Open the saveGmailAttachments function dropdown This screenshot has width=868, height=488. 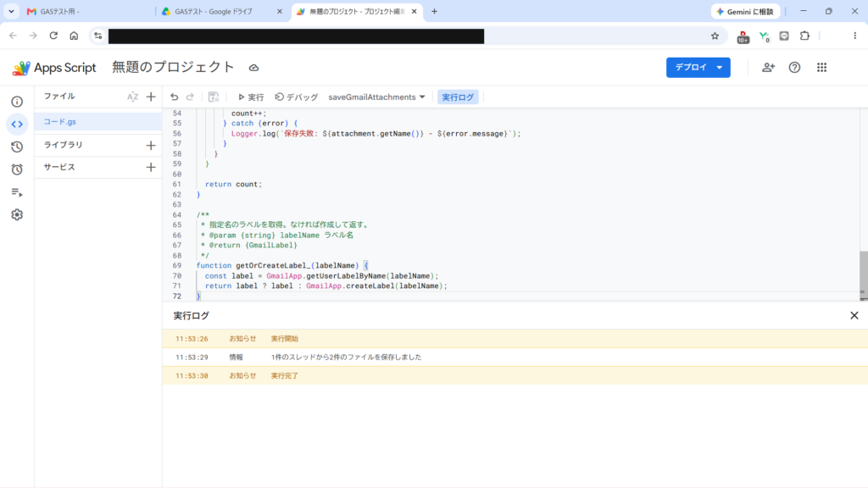376,97
